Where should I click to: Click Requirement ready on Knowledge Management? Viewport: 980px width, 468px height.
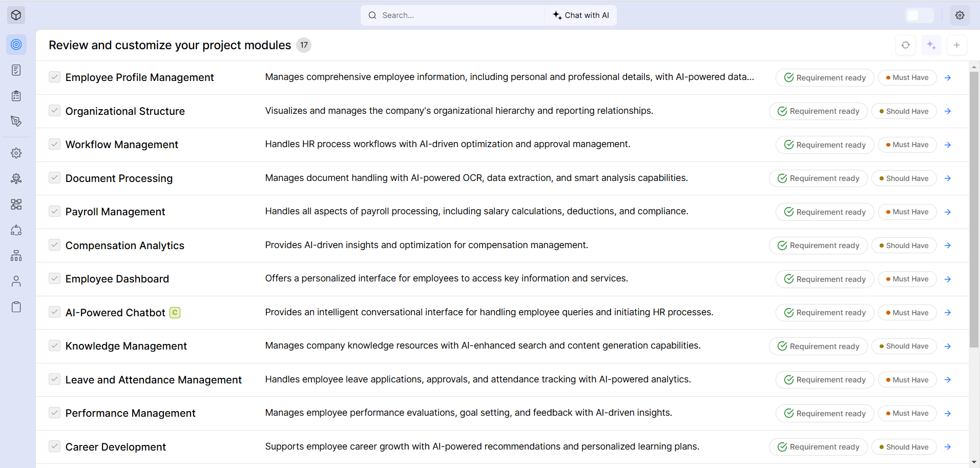(x=818, y=347)
